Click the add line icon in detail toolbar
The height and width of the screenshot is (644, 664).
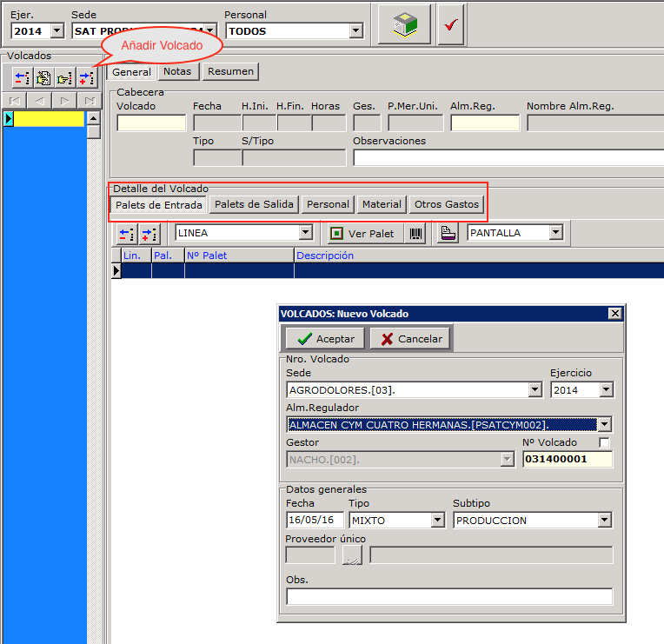coord(149,233)
